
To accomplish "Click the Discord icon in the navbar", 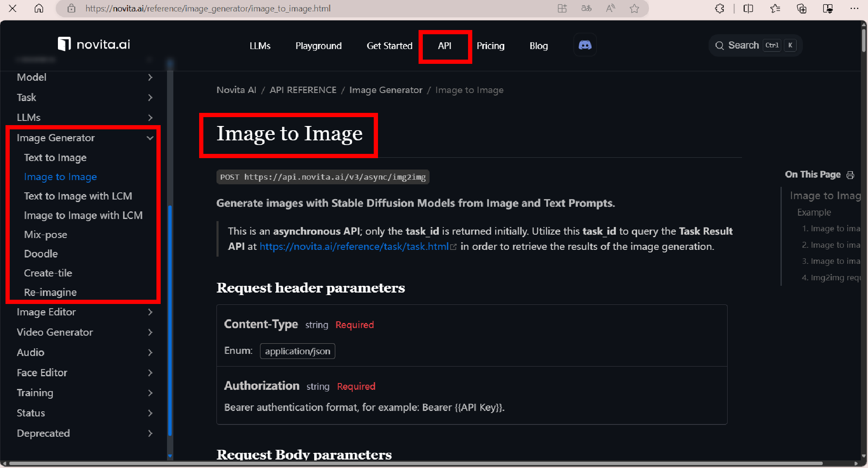I will (x=585, y=45).
